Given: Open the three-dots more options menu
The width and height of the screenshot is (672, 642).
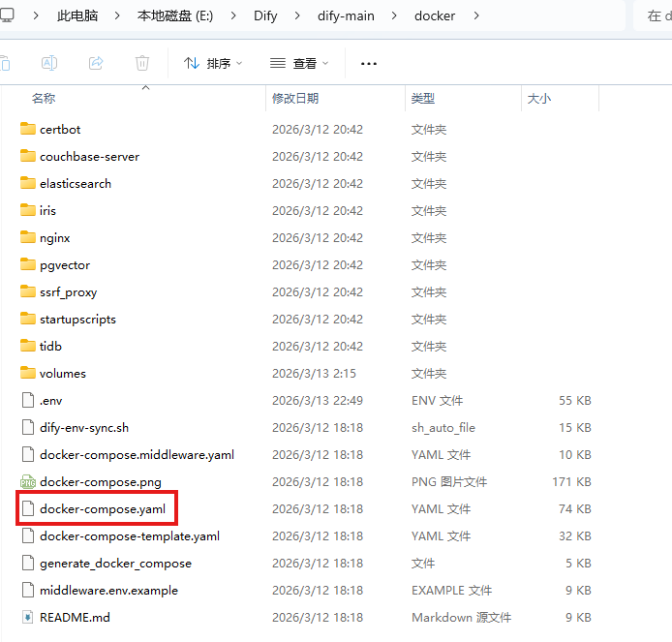Looking at the screenshot, I should (369, 64).
